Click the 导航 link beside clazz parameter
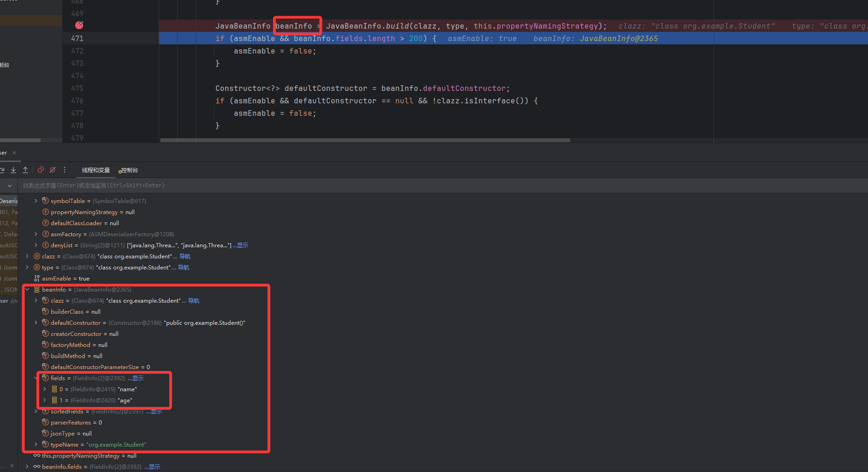Screen dimensions: 868x472 pyautogui.click(x=185, y=257)
